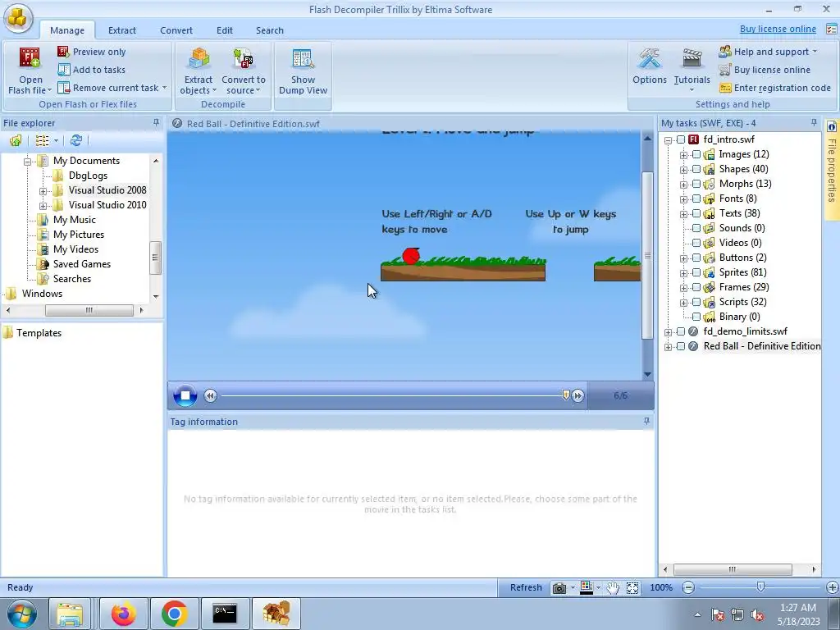Click the hand pan tool icon
Image resolution: width=840 pixels, height=630 pixels.
(613, 587)
